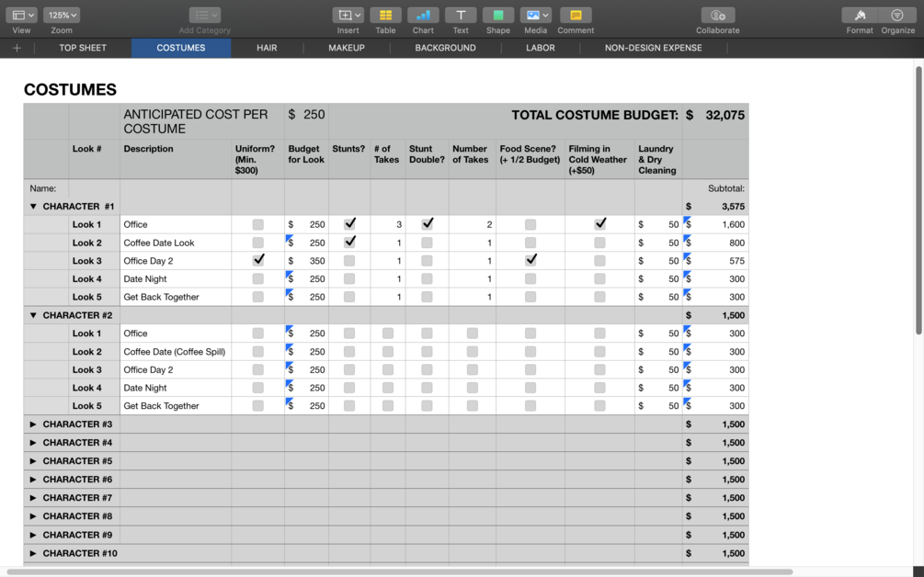This screenshot has width=924, height=577.
Task: Check Stunts for Character #1 Get Back Together
Action: [349, 297]
